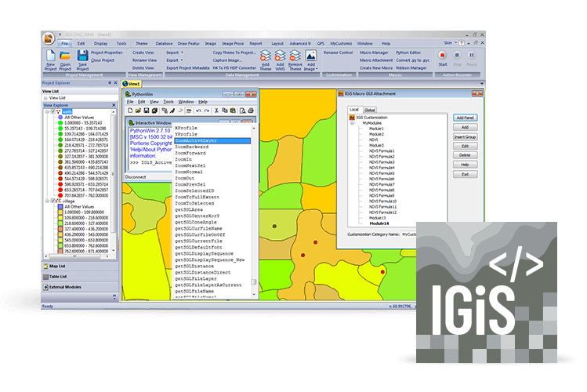Image resolution: width=587 pixels, height=392 pixels.
Task: Click the Print icon in PythonWin toolbar
Action: pos(251,111)
